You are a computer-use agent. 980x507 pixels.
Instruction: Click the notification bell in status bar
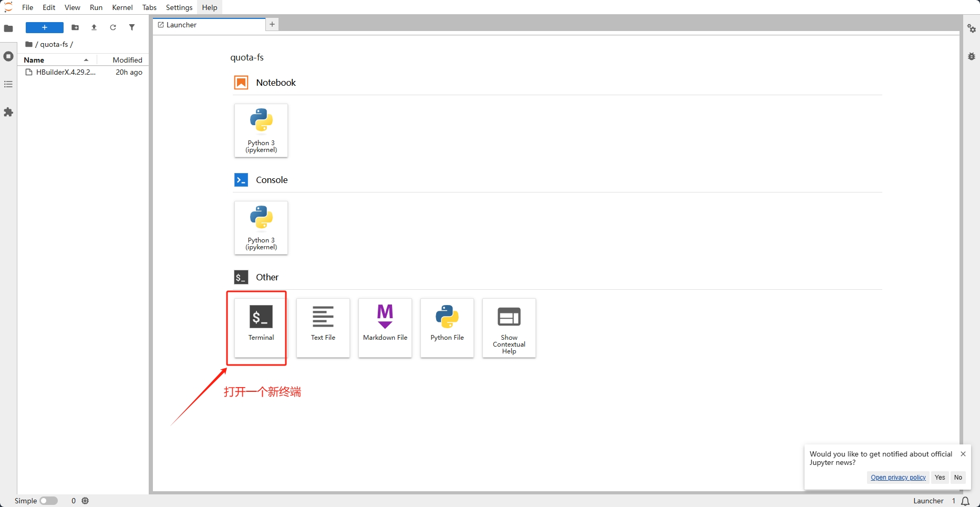pyautogui.click(x=965, y=501)
